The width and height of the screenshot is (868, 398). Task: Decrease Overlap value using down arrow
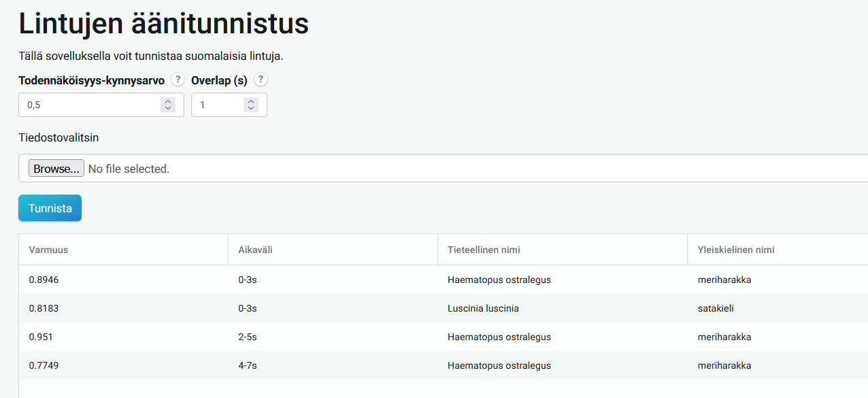click(x=251, y=108)
